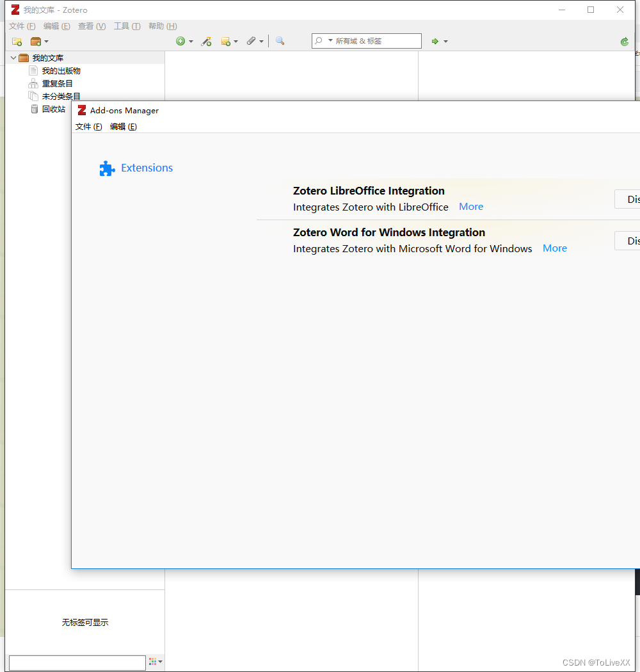This screenshot has height=672, width=640.
Task: Disable Zotero Word for Windows Integration
Action: tap(628, 241)
